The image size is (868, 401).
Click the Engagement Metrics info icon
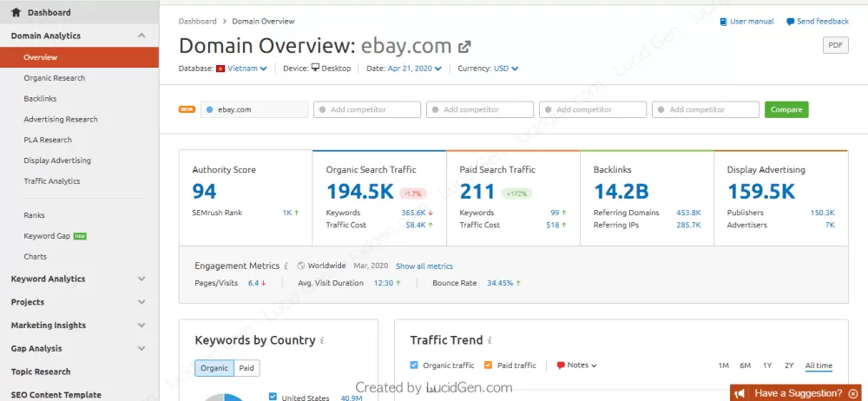pyautogui.click(x=286, y=266)
